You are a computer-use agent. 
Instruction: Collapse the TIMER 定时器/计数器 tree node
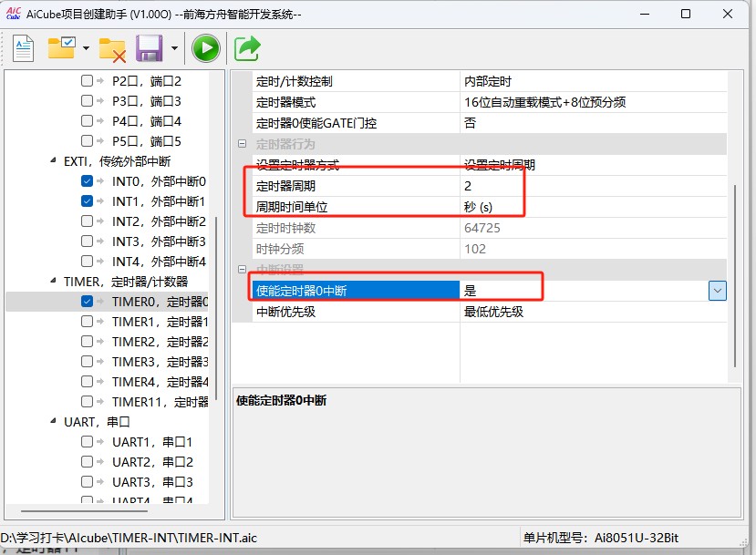(53, 281)
